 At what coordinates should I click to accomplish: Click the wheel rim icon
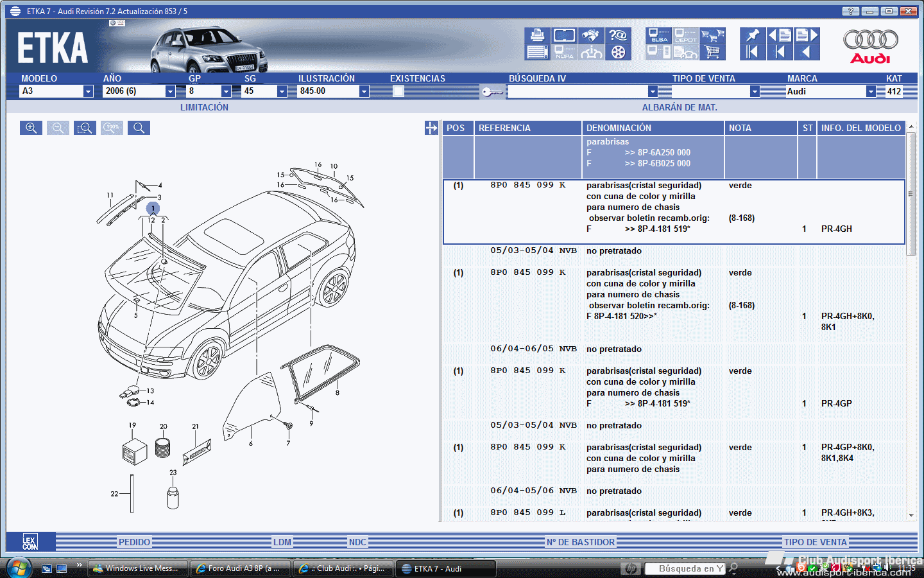618,52
